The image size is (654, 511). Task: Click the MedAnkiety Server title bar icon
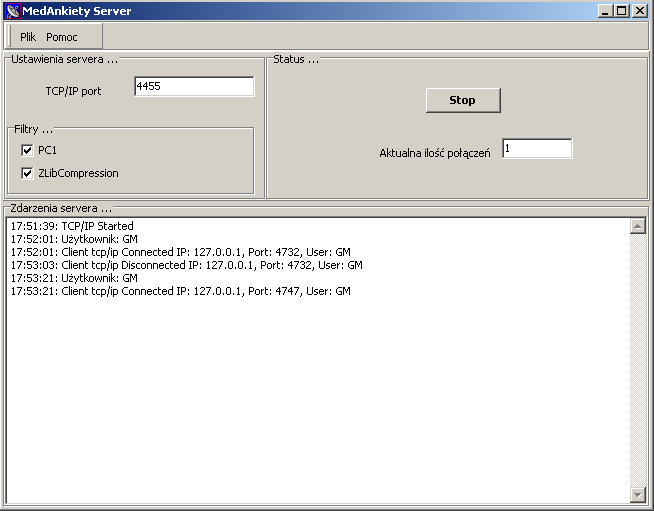(x=13, y=11)
